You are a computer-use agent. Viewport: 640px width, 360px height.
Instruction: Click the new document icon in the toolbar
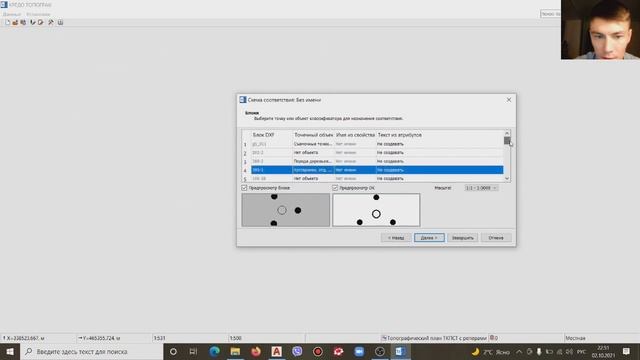[x=7, y=22]
